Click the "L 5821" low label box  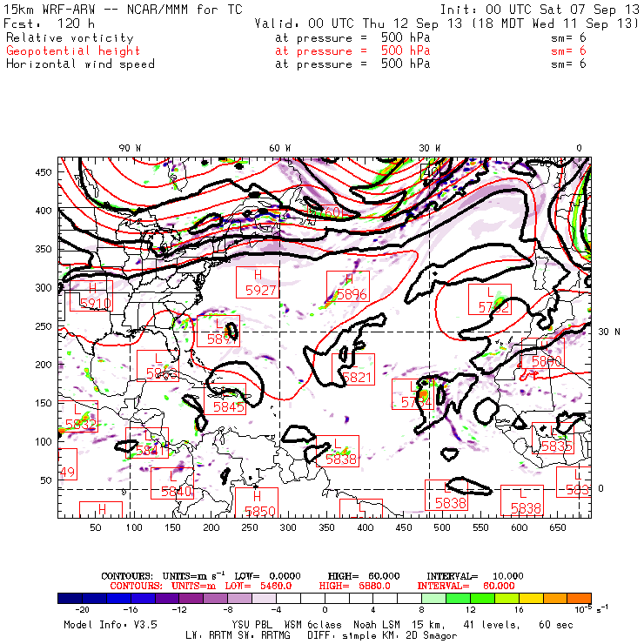[353, 369]
